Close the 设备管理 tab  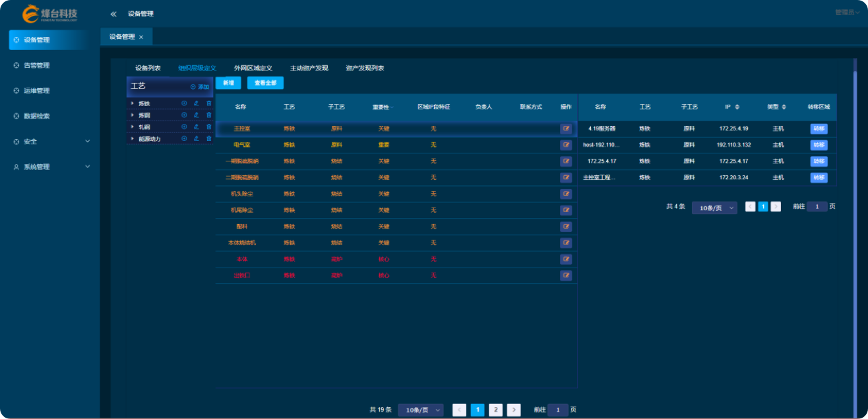pos(141,37)
